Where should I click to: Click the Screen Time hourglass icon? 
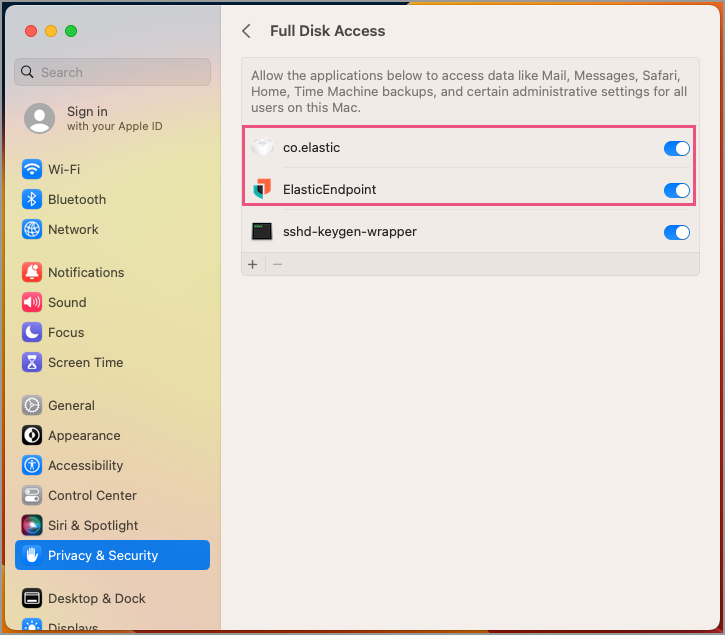[x=32, y=363]
